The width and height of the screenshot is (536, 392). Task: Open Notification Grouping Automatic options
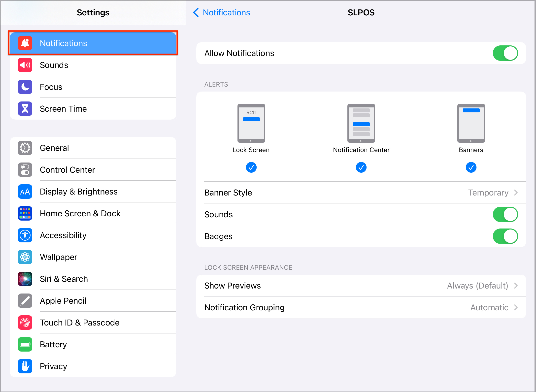click(x=361, y=307)
